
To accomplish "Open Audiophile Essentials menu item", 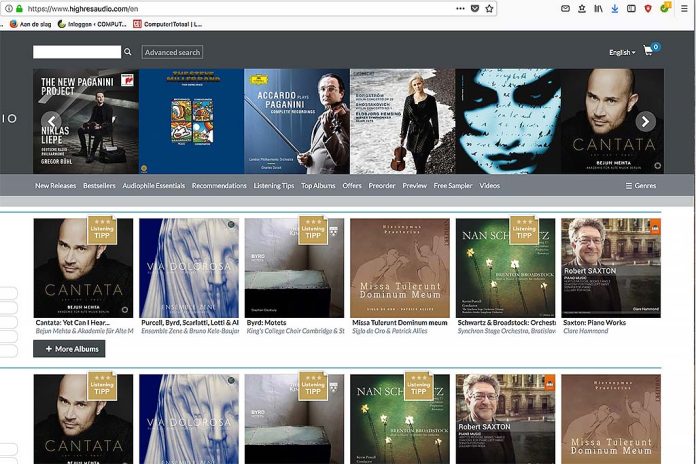I will (154, 186).
